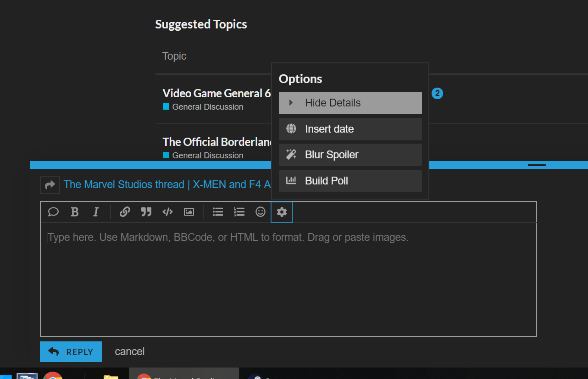The image size is (588, 379).
Task: Grab the composer resize grippie handle
Action: (537, 165)
